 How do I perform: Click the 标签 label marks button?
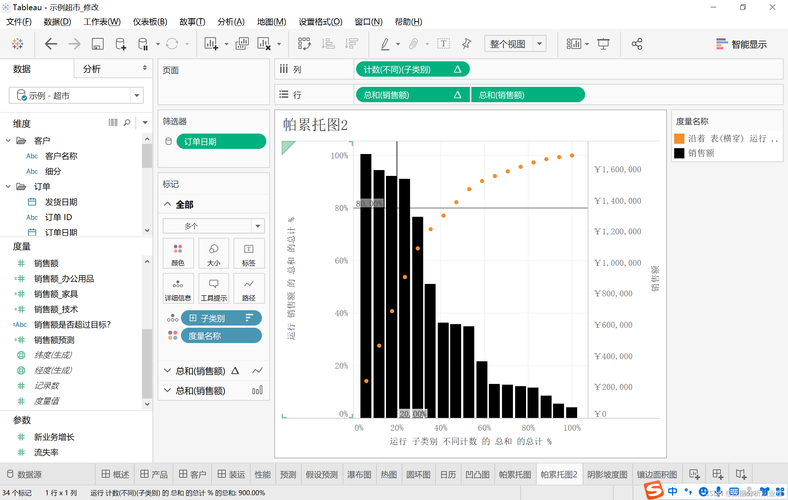(249, 254)
